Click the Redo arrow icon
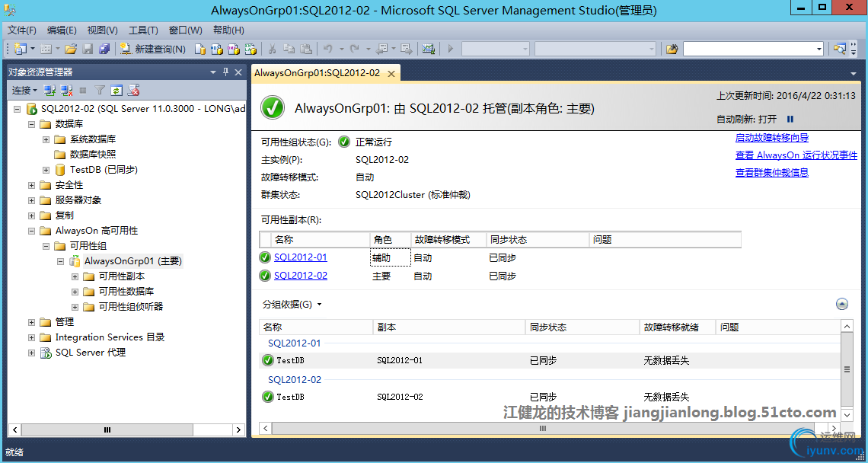This screenshot has height=463, width=868. pyautogui.click(x=354, y=49)
